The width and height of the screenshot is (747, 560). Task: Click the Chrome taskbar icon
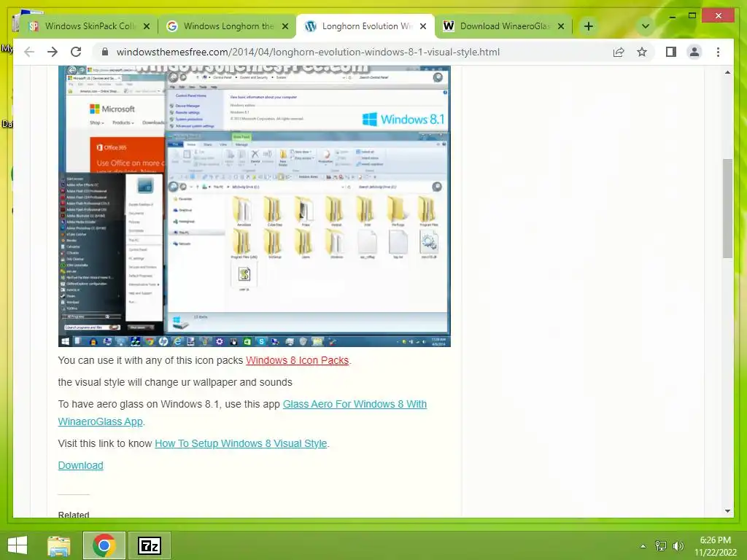click(104, 545)
